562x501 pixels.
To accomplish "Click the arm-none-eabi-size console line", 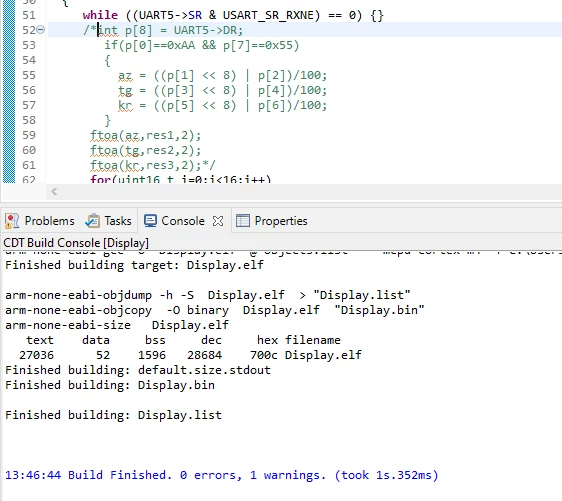I will click(x=117, y=325).
